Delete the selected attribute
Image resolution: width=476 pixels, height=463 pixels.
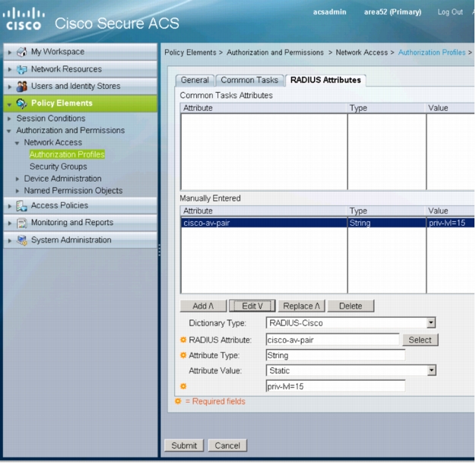351,306
